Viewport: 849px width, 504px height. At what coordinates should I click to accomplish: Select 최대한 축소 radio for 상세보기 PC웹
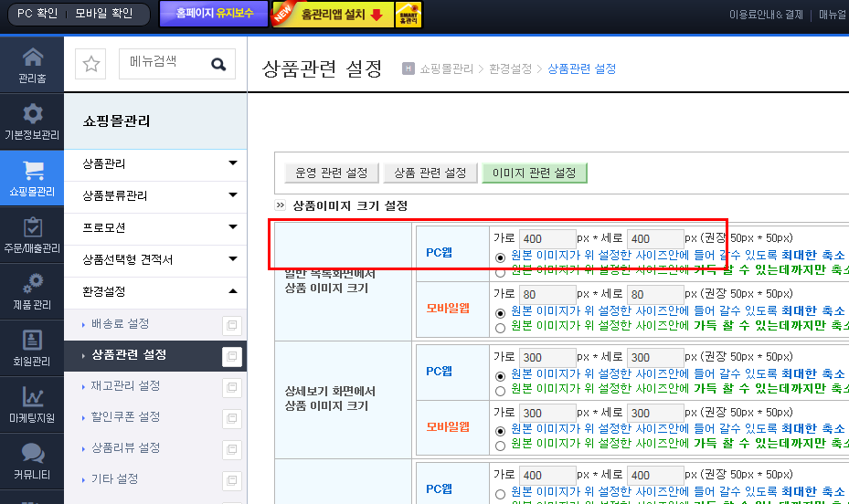500,376
